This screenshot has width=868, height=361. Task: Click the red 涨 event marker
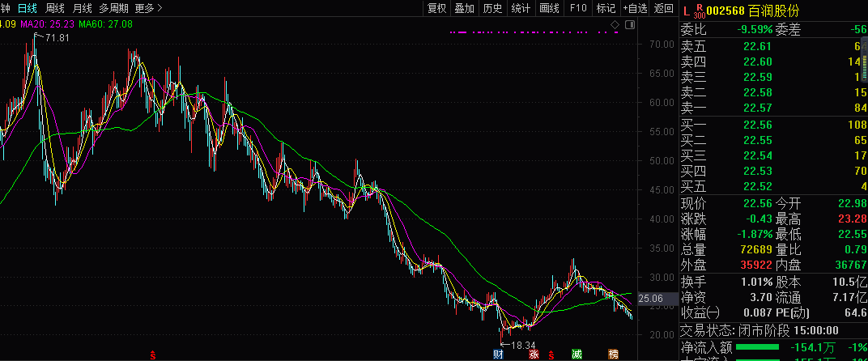[x=534, y=354]
